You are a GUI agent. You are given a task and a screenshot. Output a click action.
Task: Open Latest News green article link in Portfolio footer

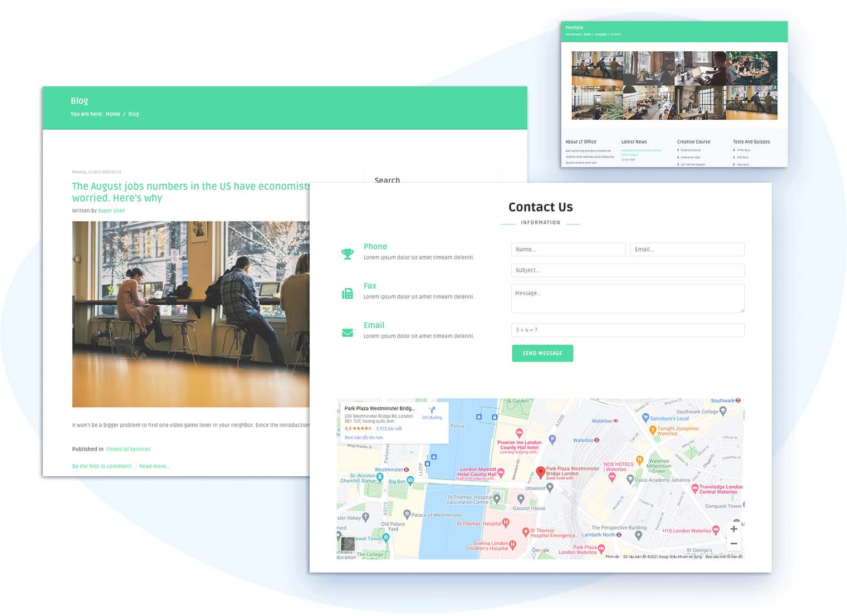click(x=641, y=153)
